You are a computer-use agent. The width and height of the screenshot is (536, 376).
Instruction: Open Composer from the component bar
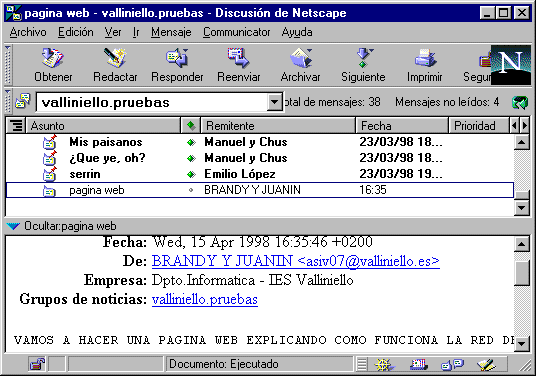point(486,364)
